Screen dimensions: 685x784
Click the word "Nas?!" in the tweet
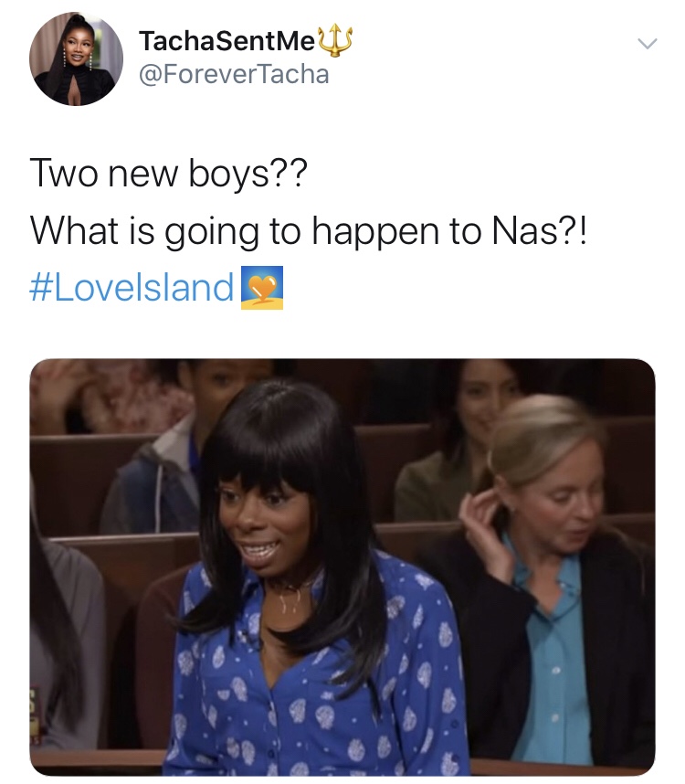pyautogui.click(x=539, y=231)
